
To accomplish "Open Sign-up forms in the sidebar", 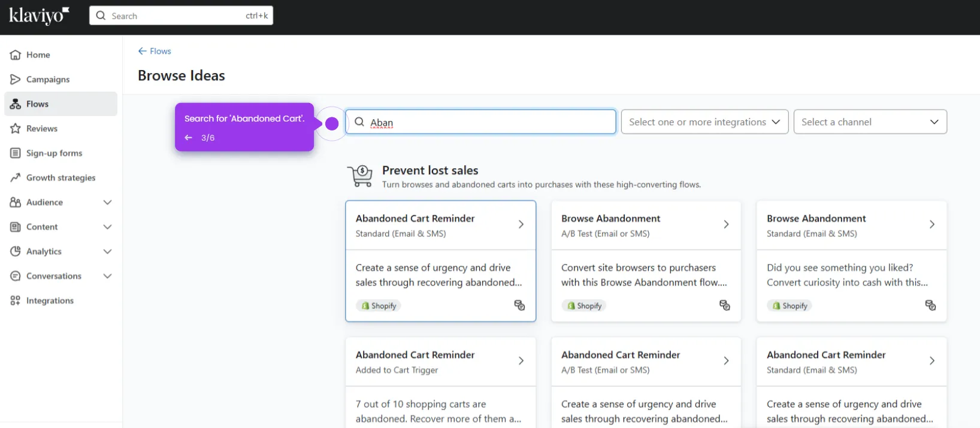I will click(x=61, y=153).
